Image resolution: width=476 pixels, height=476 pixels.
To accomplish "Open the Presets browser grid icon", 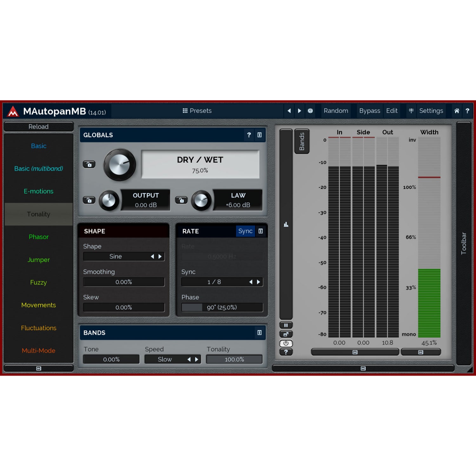I will coord(185,111).
